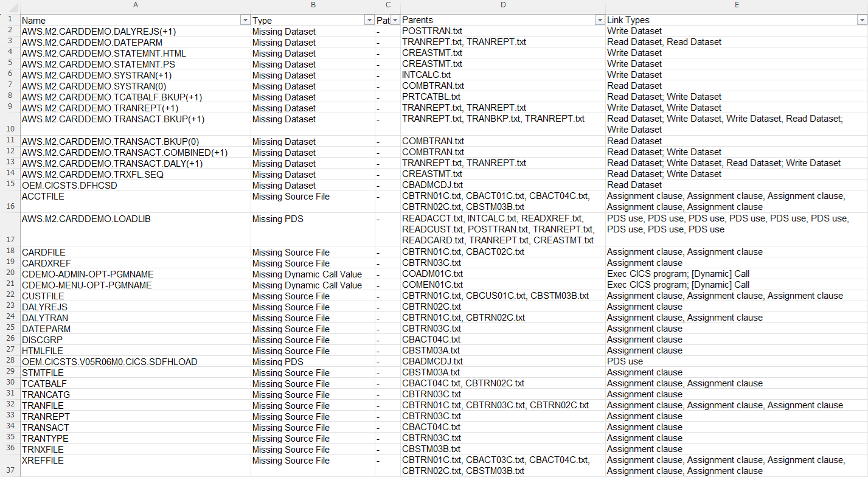Click Missing Dynamic Call Value for CDEMO-ADMIN-OPT-PGMNAME
Viewport: 868px width, 477px height.
point(313,274)
